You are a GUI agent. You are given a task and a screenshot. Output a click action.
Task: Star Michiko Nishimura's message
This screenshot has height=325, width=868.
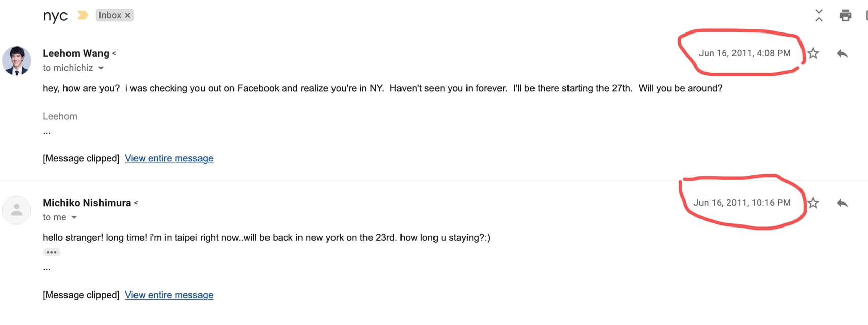813,203
